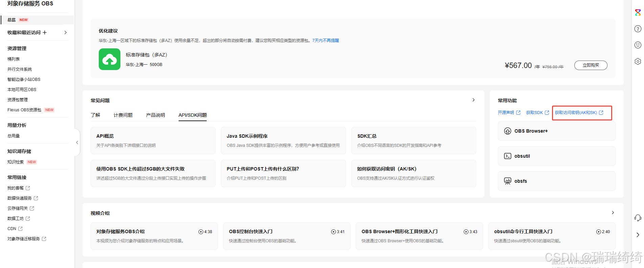
Task: Click the external link icon beside CDN
Action: click(20, 229)
